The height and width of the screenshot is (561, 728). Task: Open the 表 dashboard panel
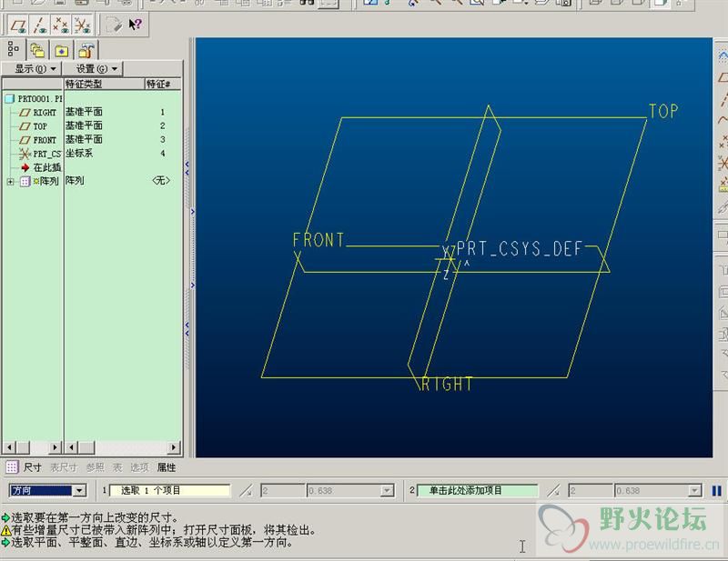(117, 467)
